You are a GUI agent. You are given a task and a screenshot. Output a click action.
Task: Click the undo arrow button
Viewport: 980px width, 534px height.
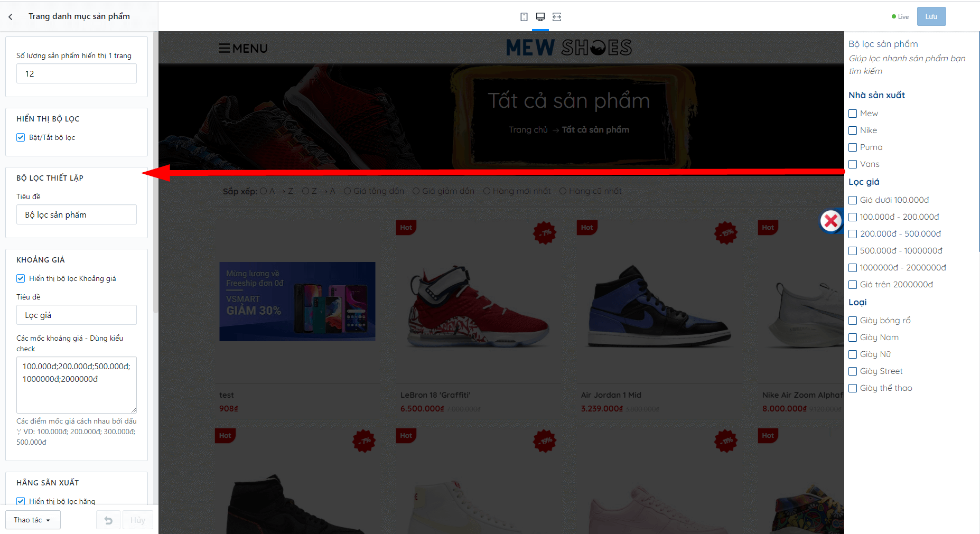[x=108, y=520]
